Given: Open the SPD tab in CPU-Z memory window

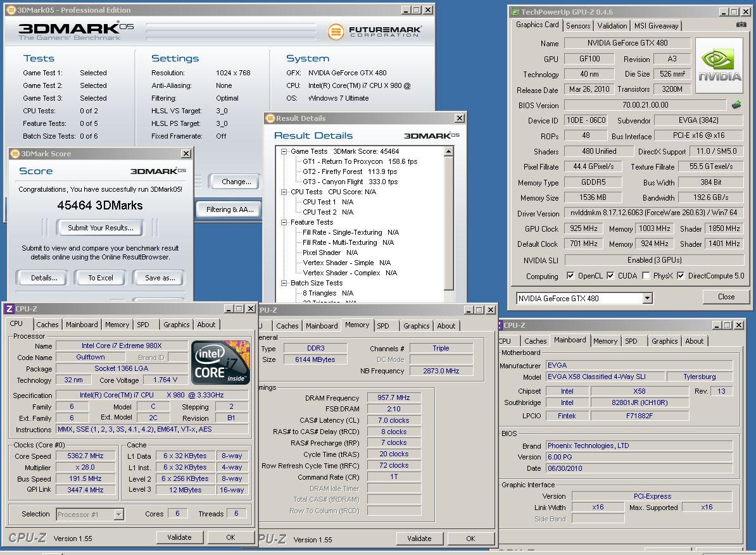Looking at the screenshot, I should 383,326.
